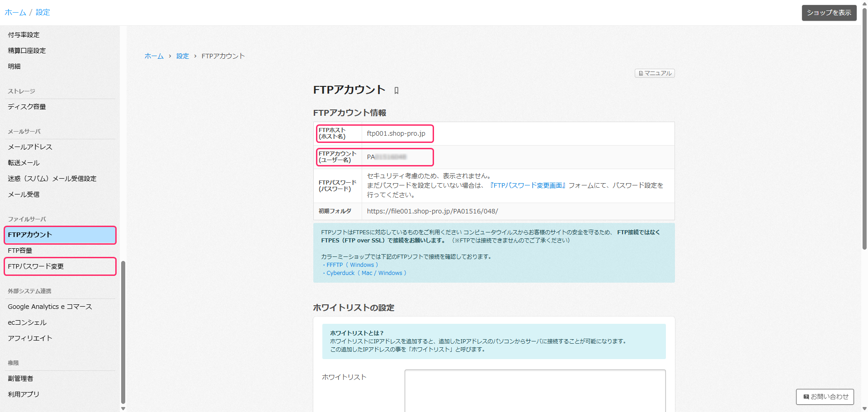Select 迷惑（スパム）メール受信設定 menu item
The image size is (868, 412).
[x=52, y=179]
